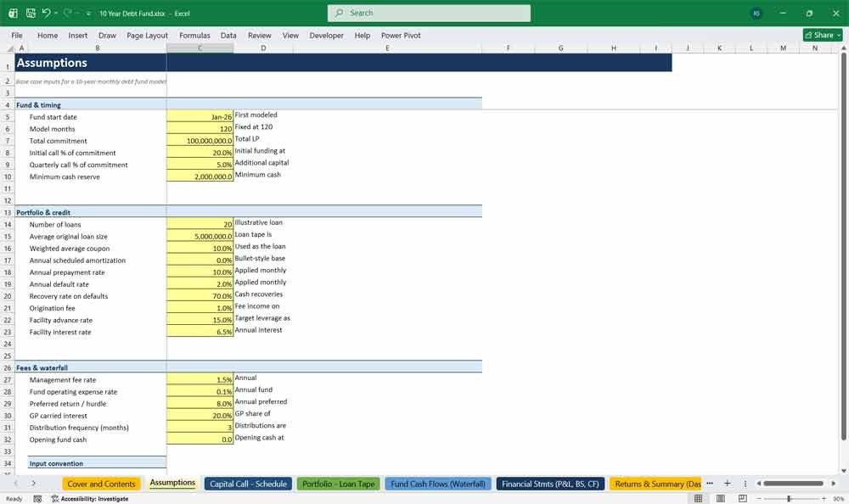The height and width of the screenshot is (504, 849).
Task: Click Accessibility: Investigate in status bar
Action: 90,499
